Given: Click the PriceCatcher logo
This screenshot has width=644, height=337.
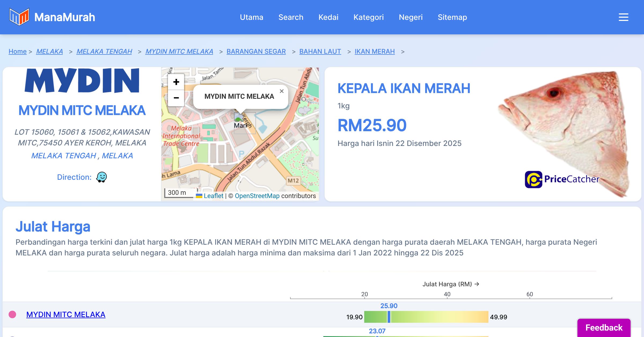Looking at the screenshot, I should (562, 179).
